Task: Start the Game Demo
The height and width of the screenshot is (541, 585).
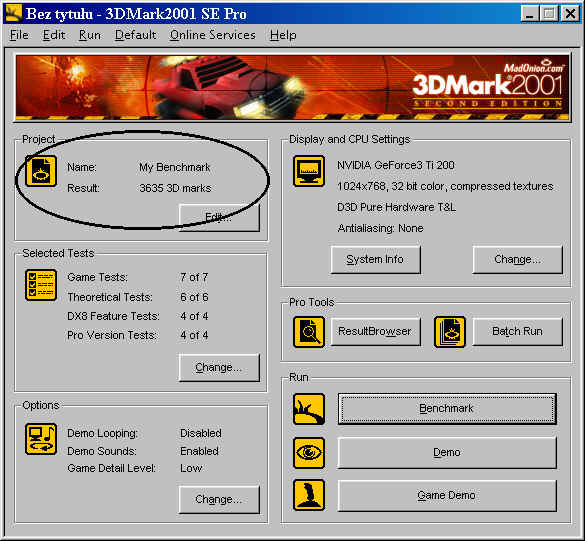Action: coord(447,495)
